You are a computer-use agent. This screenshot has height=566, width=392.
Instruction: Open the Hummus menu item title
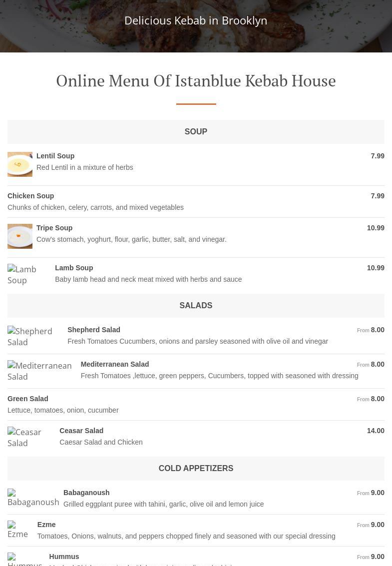[64, 557]
